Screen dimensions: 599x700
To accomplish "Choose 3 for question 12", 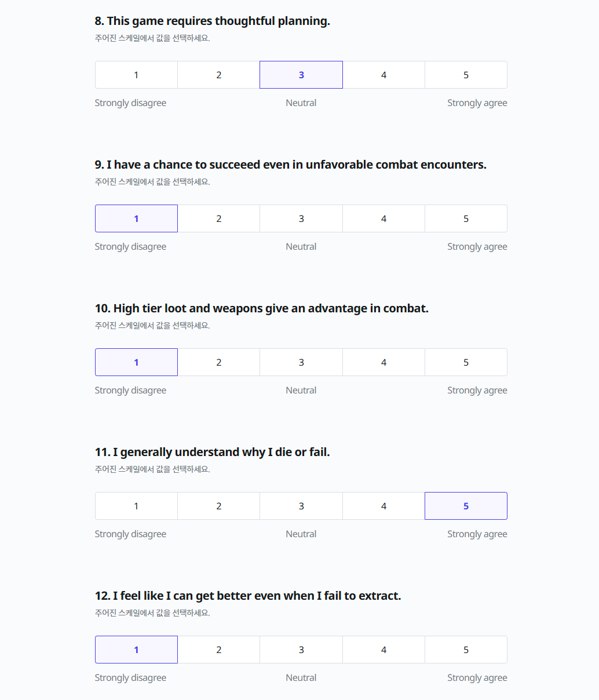I will tap(301, 650).
